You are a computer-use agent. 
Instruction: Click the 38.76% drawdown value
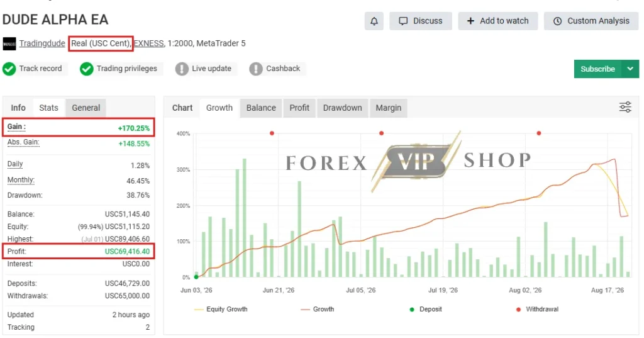tap(138, 195)
